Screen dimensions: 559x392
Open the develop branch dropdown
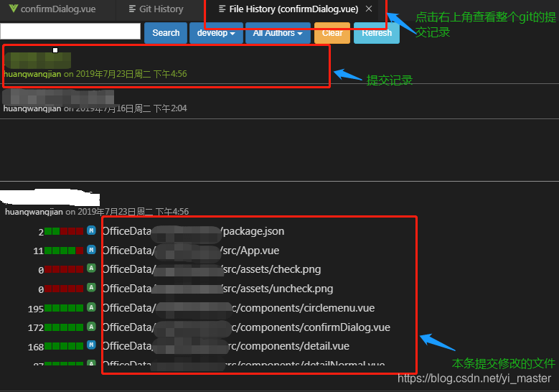pyautogui.click(x=216, y=33)
